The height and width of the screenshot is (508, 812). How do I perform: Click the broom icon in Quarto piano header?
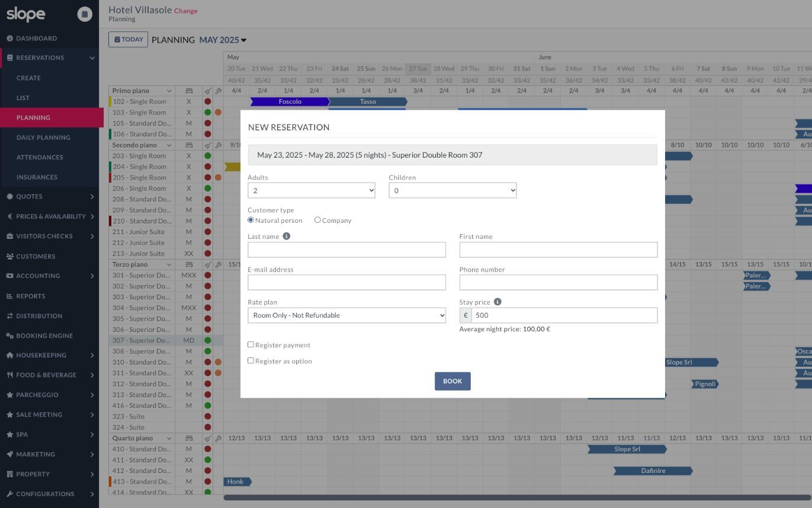(208, 439)
